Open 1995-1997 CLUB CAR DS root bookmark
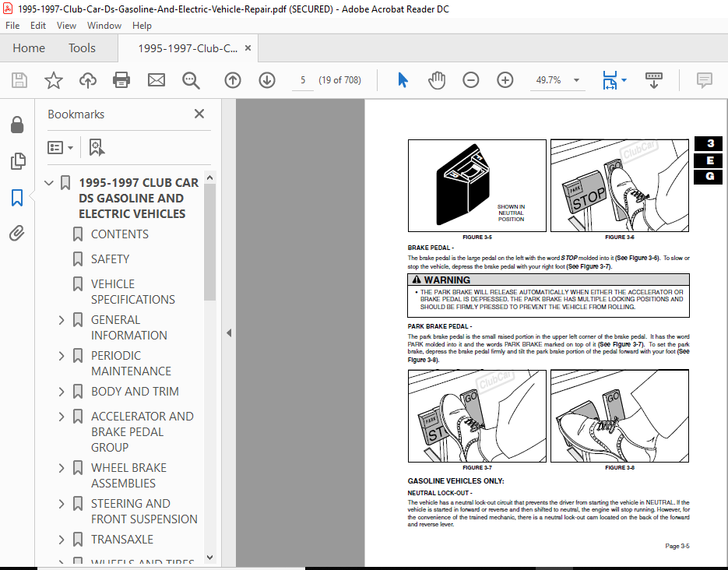 click(x=139, y=199)
